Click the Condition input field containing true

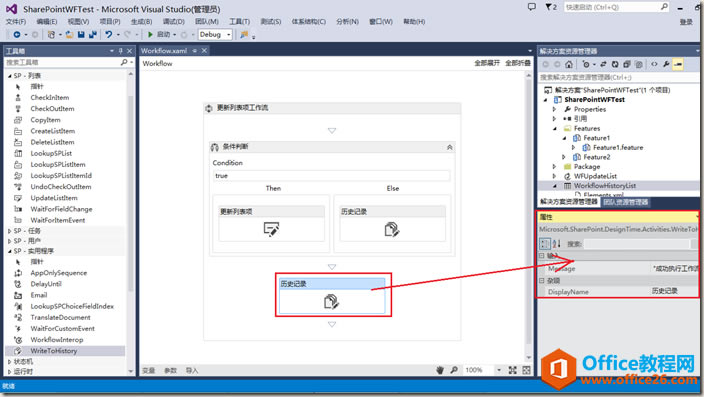click(331, 176)
